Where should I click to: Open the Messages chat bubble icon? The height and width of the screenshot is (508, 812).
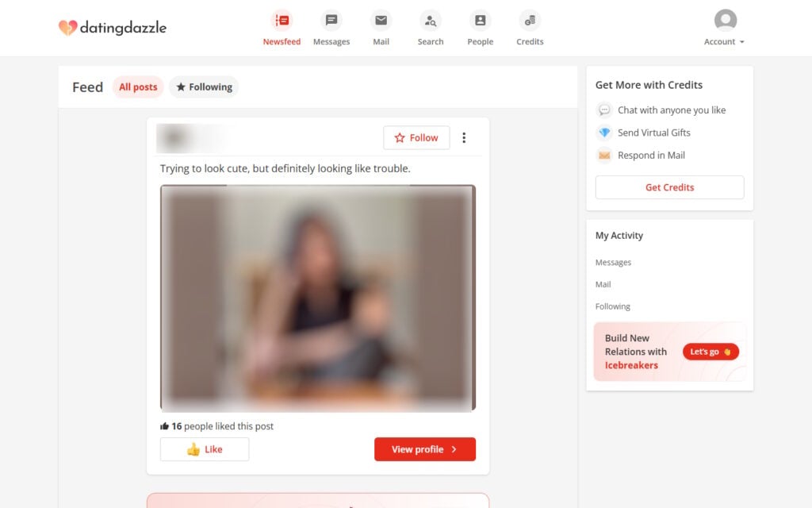click(x=331, y=20)
